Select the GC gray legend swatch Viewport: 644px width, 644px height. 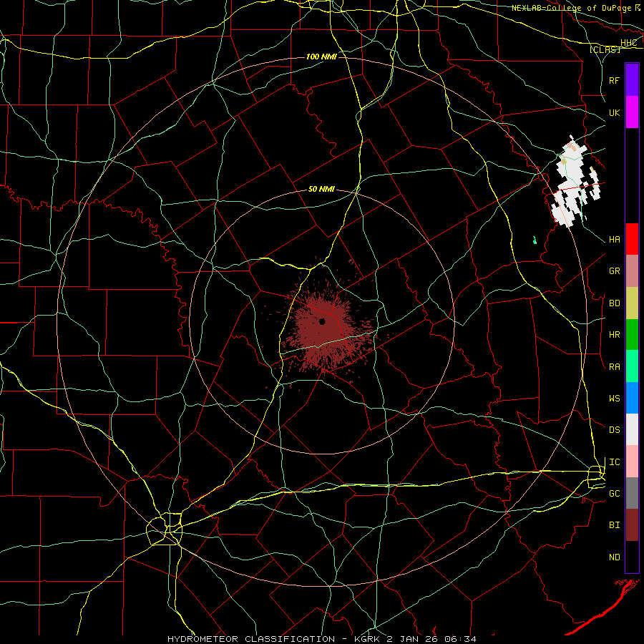pos(632,493)
